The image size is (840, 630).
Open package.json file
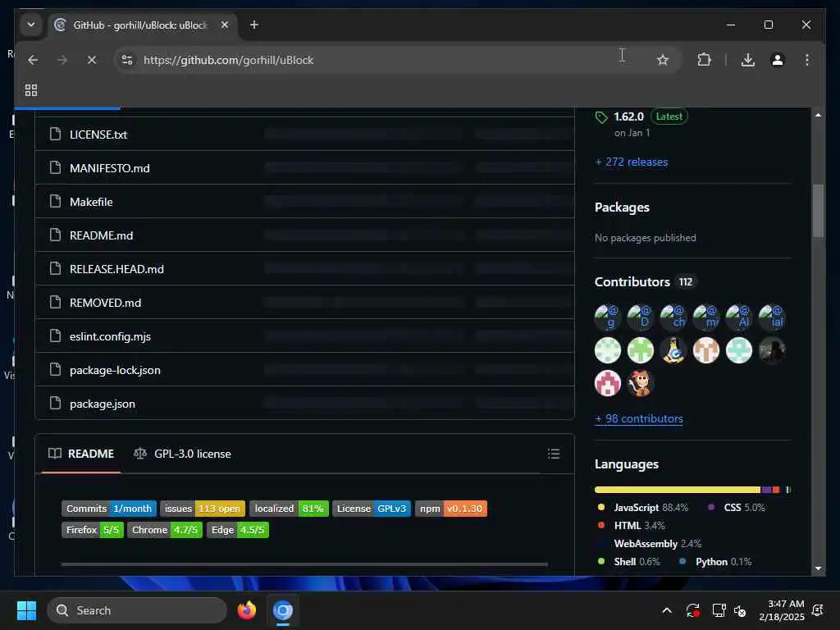(103, 404)
